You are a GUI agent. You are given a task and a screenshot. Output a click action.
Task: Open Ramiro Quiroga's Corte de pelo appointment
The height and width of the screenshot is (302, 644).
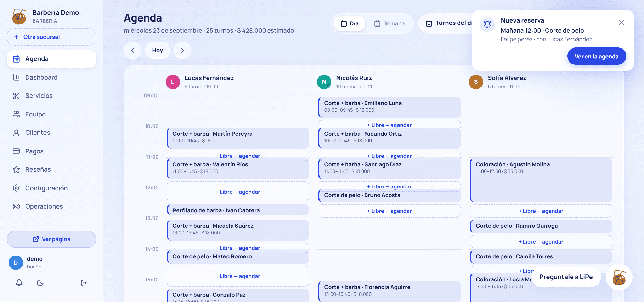click(541, 226)
